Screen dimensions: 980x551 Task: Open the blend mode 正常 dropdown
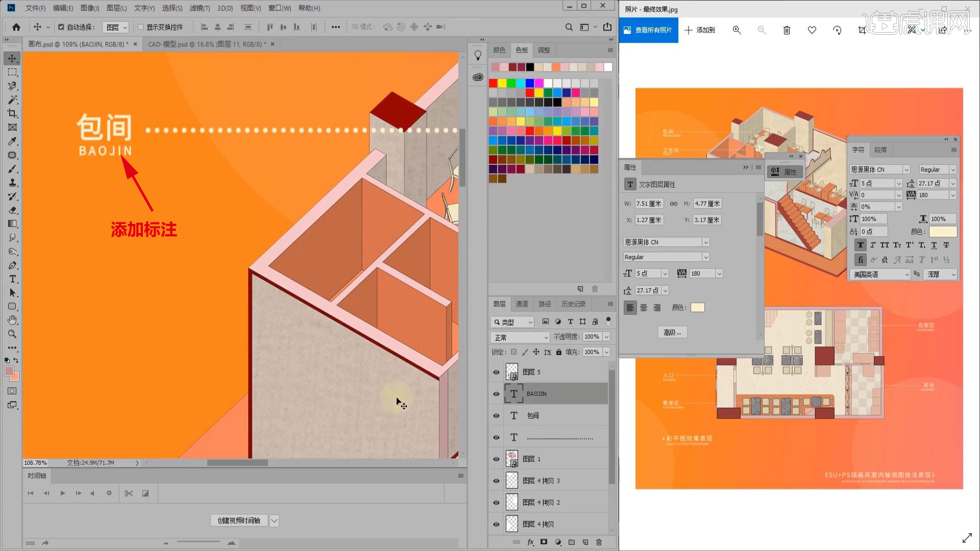point(520,337)
